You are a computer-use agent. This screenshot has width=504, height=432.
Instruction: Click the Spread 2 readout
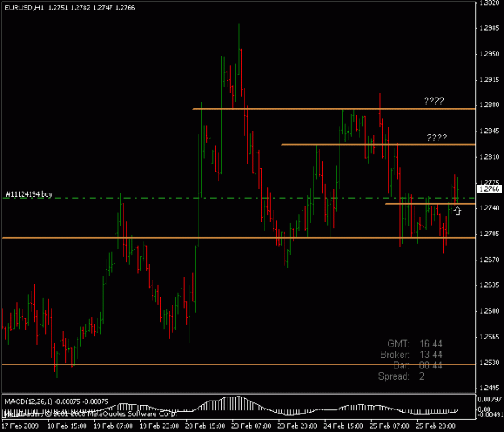click(x=402, y=376)
